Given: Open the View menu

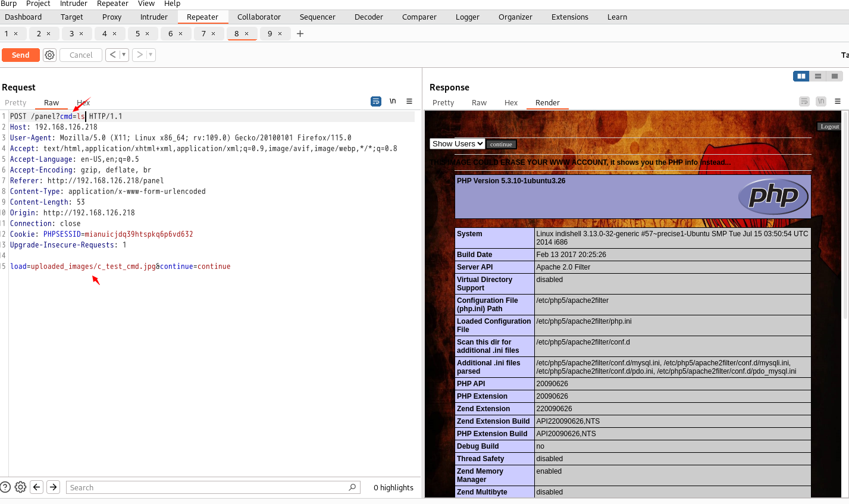Looking at the screenshot, I should tap(146, 4).
